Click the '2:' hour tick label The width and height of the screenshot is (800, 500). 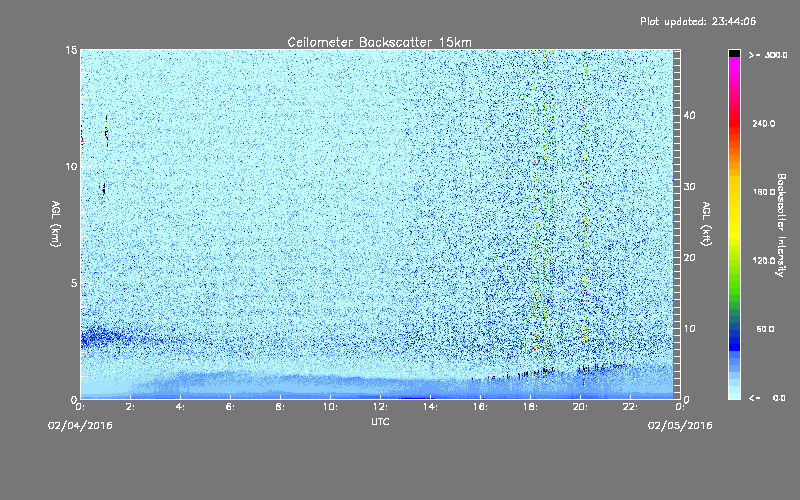point(130,407)
